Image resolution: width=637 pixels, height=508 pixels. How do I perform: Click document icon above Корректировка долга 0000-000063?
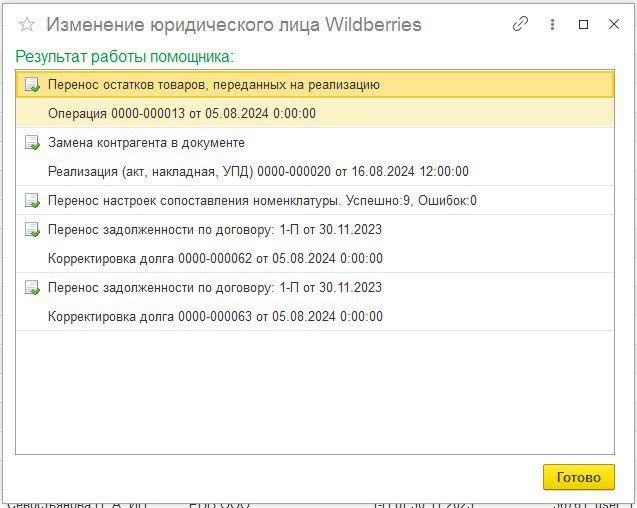click(x=32, y=288)
